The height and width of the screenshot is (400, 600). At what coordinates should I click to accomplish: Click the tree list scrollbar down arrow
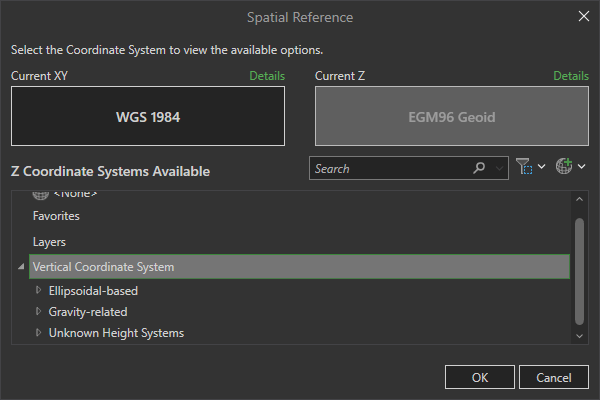click(579, 336)
